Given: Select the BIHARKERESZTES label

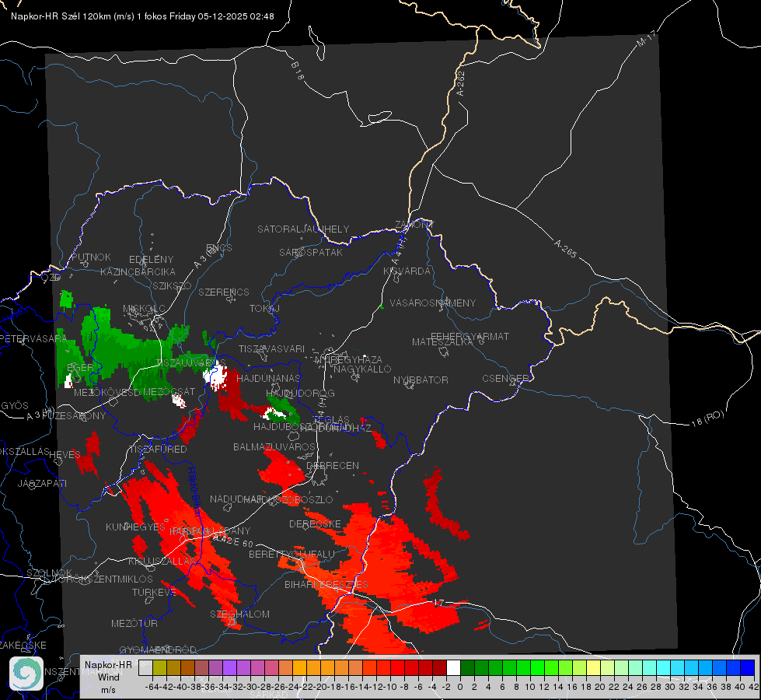Looking at the screenshot, I should pos(326,584).
